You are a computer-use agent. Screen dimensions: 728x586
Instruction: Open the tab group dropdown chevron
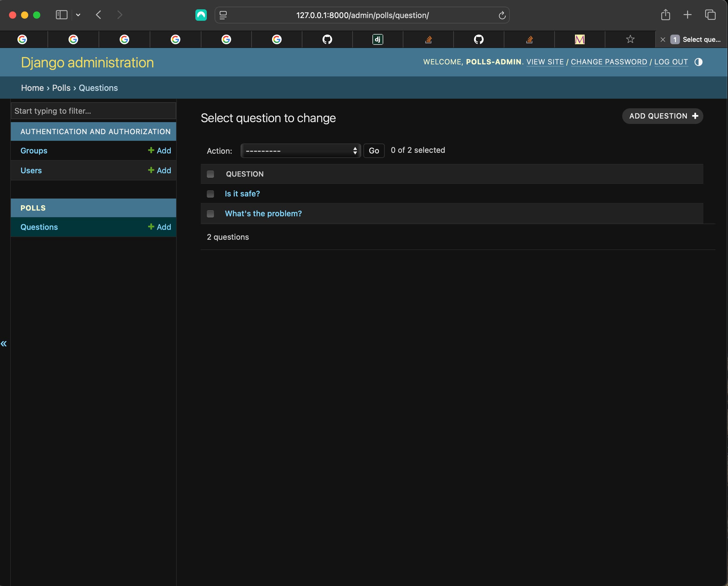[x=78, y=15]
